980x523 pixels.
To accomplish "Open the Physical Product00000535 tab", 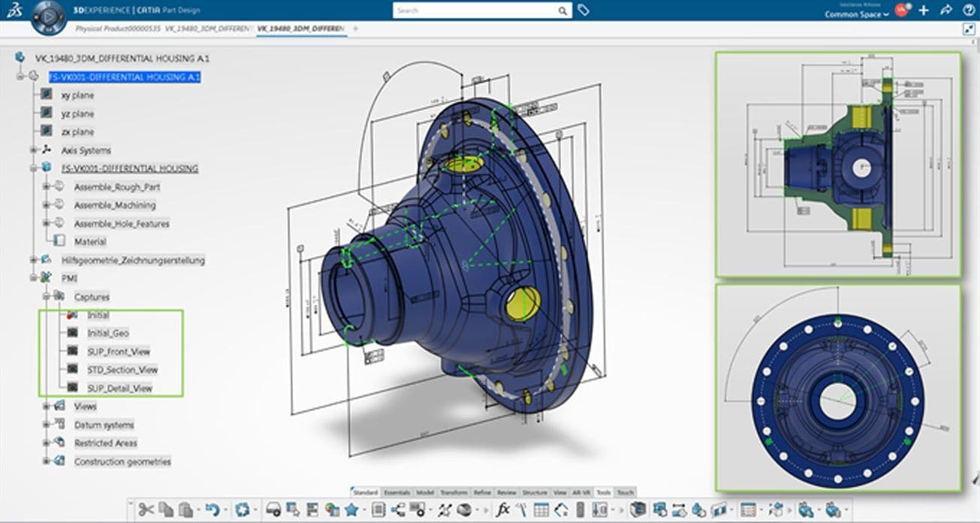I will pos(118,29).
